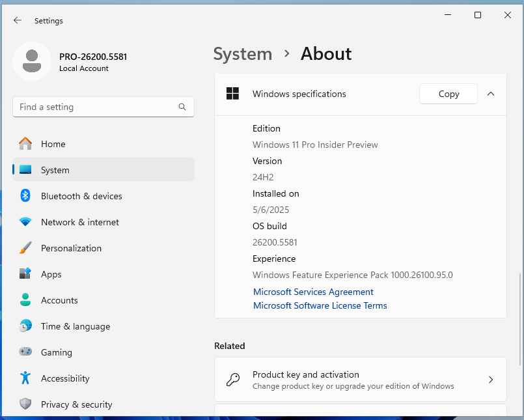
Task: Click the System monitor icon
Action: (25, 170)
